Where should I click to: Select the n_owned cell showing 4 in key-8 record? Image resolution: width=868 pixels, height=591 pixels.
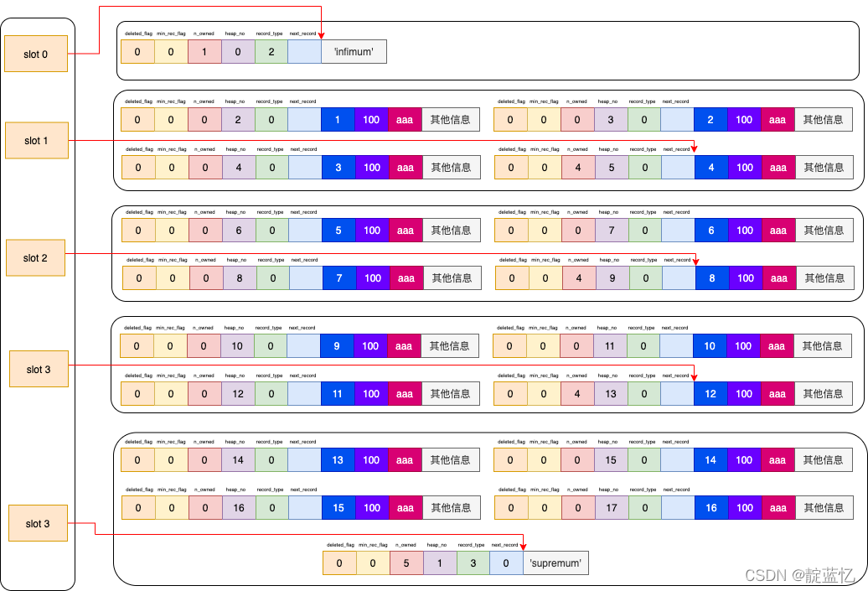click(579, 278)
